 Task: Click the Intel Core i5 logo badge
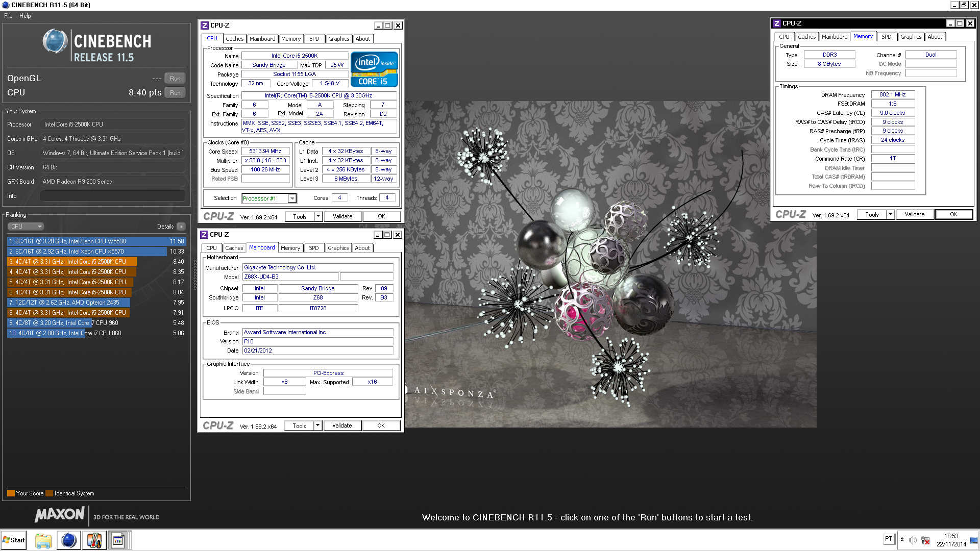374,69
